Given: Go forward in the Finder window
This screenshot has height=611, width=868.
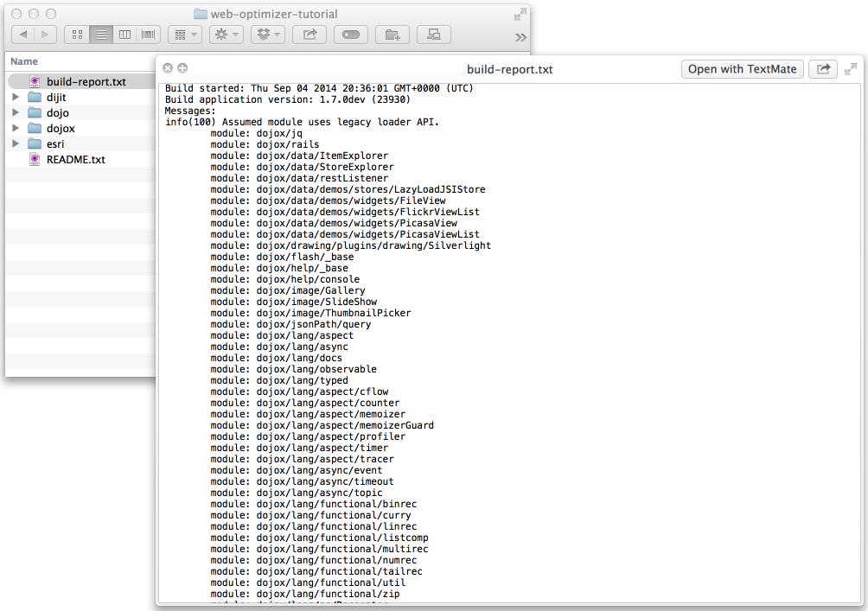Looking at the screenshot, I should (x=45, y=35).
